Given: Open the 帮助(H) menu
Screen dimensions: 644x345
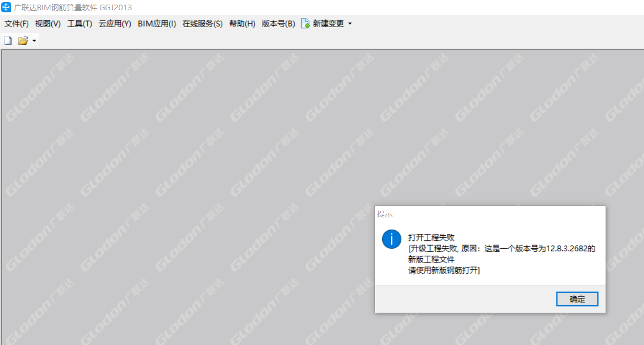Looking at the screenshot, I should [242, 24].
